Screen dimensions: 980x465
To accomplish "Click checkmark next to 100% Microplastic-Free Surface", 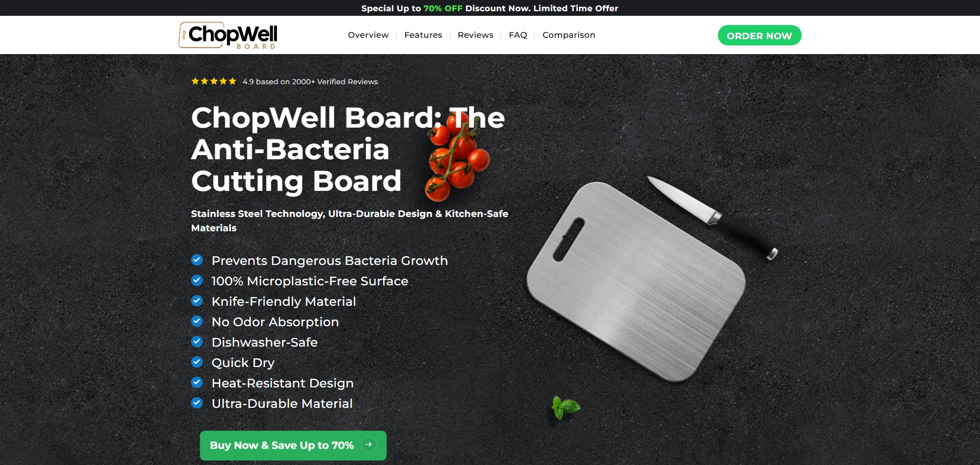I will [197, 281].
